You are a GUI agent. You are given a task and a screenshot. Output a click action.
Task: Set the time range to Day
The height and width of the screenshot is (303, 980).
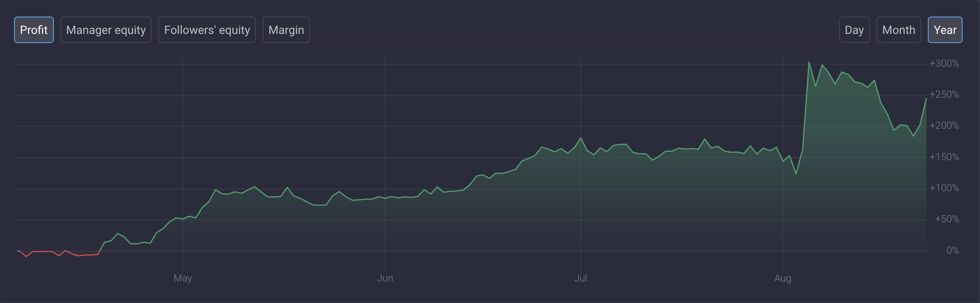point(854,30)
